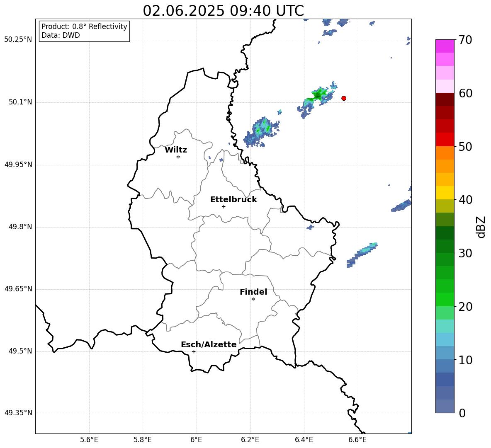The width and height of the screenshot is (491, 448).
Task: Click the Findel station cross marker
Action: click(x=253, y=299)
